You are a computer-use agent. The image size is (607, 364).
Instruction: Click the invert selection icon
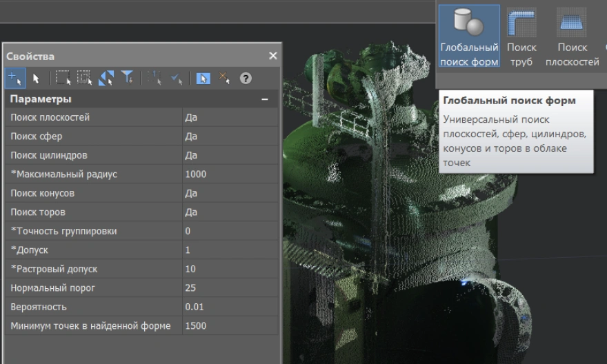click(106, 78)
